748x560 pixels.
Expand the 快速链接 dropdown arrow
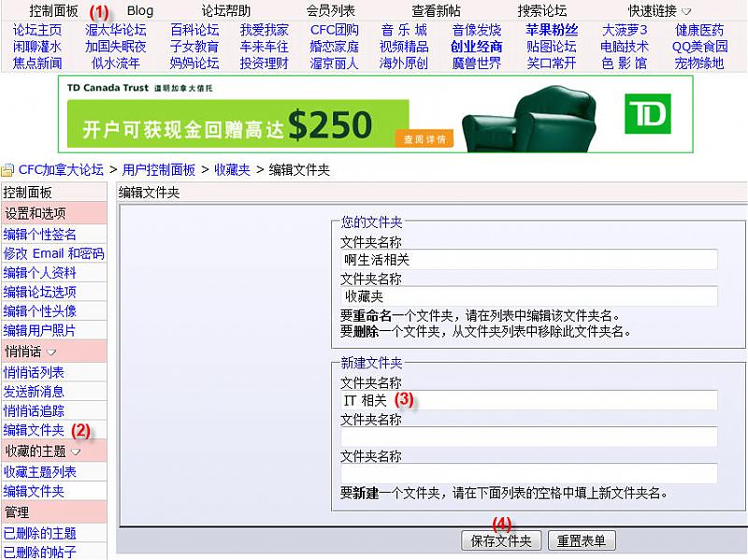coord(686,12)
